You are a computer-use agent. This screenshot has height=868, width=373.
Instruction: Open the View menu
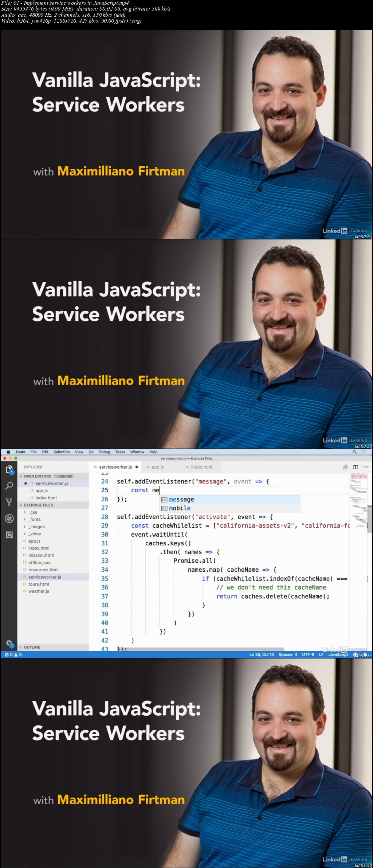tap(79, 452)
